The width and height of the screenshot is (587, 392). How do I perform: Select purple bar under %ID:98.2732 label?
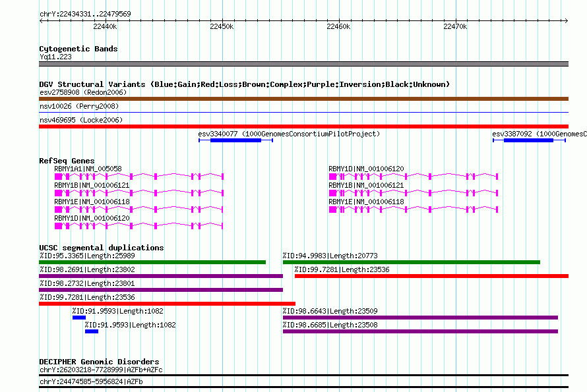161,290
